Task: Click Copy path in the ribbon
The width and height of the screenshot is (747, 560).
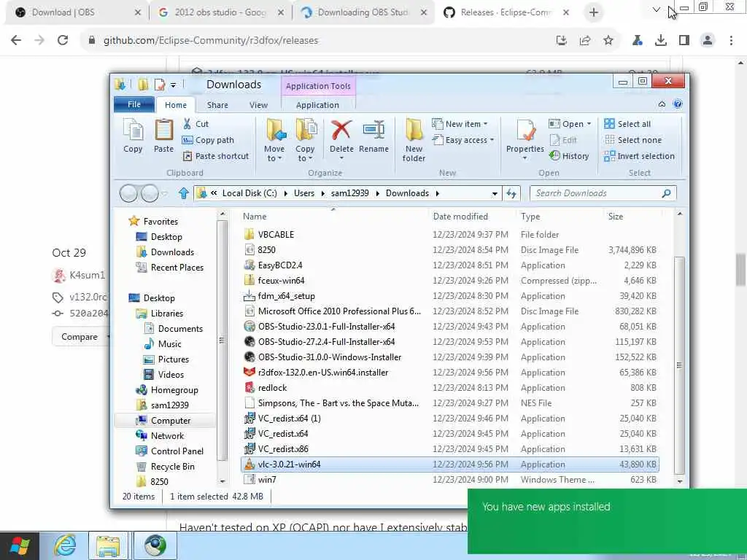Action: (208, 140)
